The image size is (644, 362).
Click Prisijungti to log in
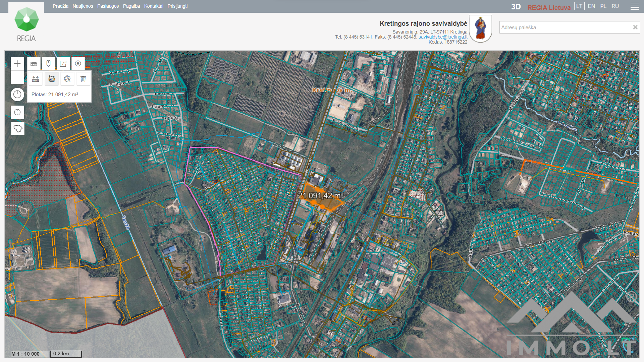pos(177,6)
